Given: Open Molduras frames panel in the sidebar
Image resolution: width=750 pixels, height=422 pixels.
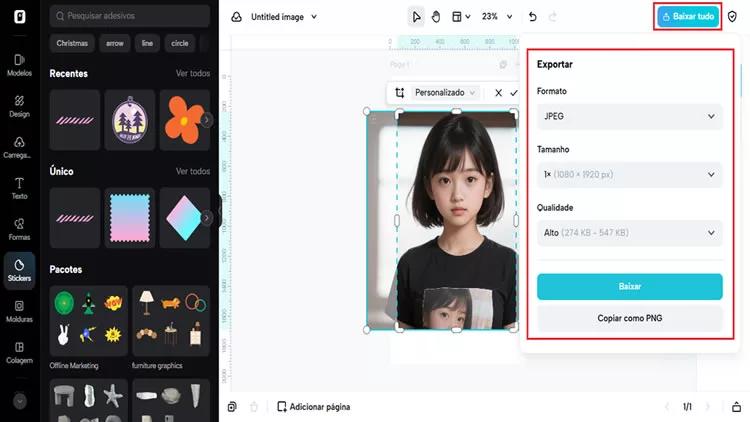Looking at the screenshot, I should coord(19,312).
